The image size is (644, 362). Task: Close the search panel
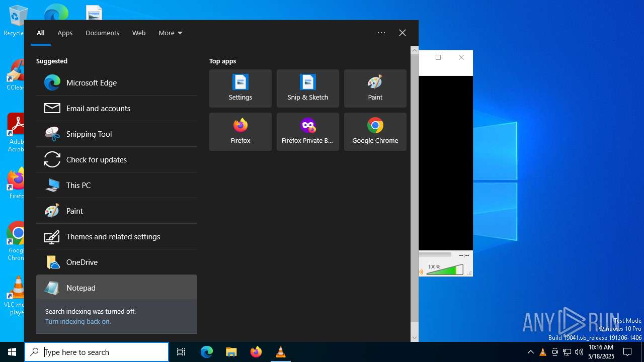(x=403, y=33)
